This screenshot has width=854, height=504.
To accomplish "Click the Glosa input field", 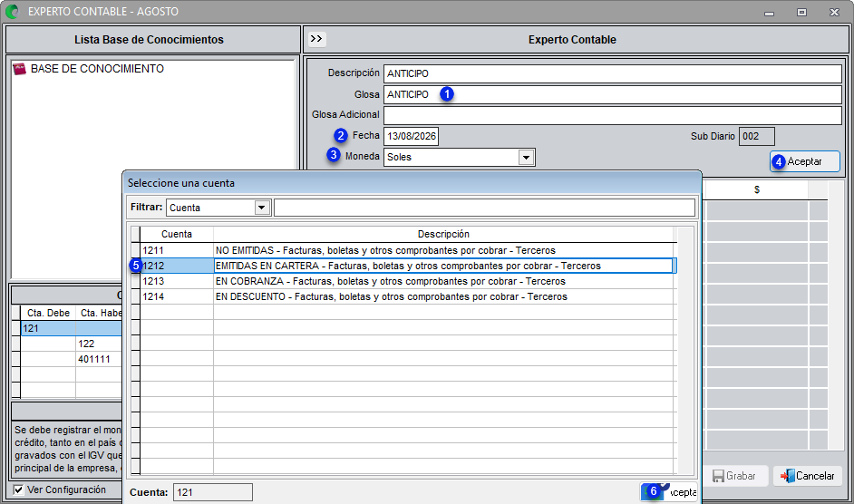I will click(613, 94).
